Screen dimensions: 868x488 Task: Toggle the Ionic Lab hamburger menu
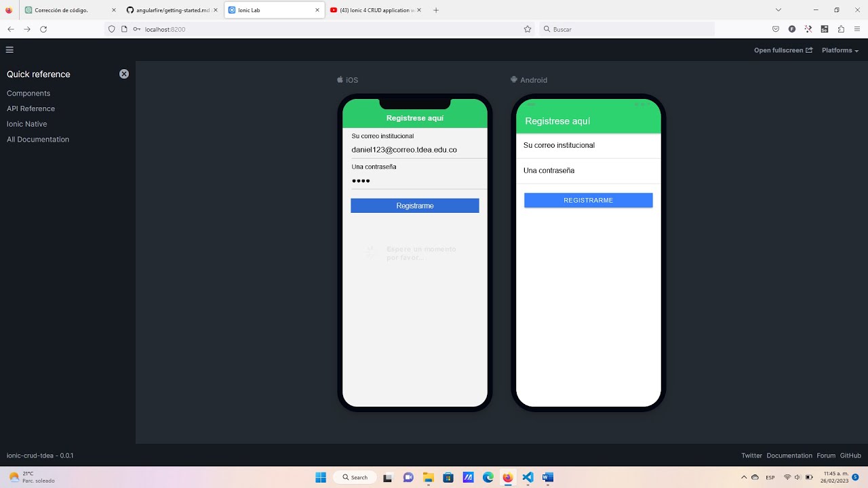click(x=9, y=49)
